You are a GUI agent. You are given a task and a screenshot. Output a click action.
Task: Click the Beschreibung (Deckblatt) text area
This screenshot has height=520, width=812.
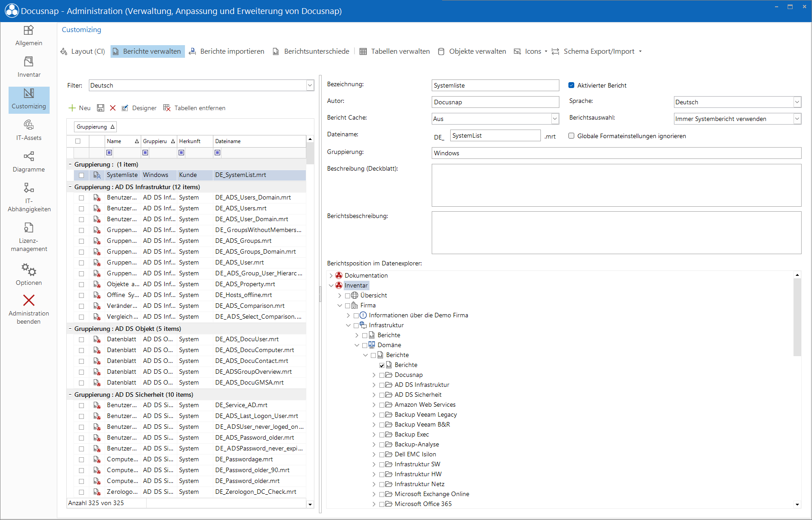coord(616,185)
